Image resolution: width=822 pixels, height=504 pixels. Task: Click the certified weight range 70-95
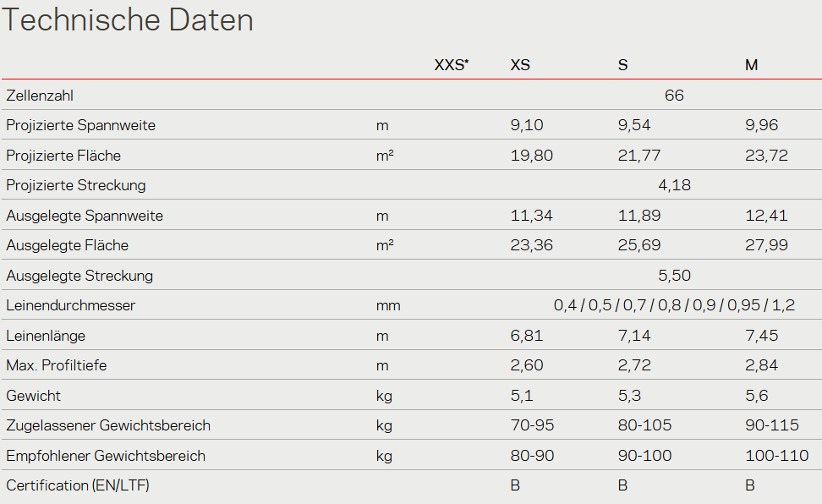(532, 425)
